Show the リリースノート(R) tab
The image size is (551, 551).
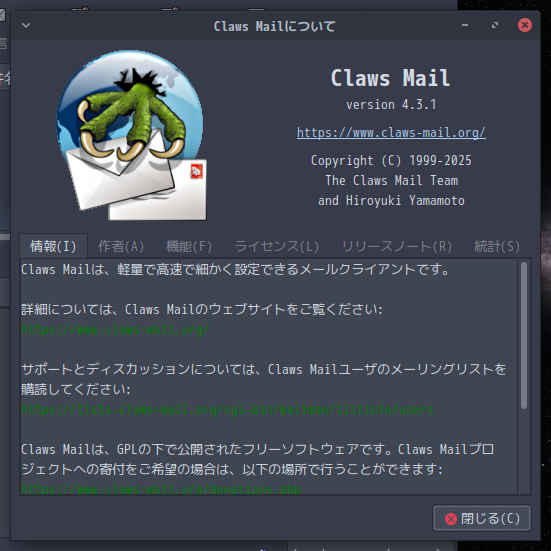[397, 246]
